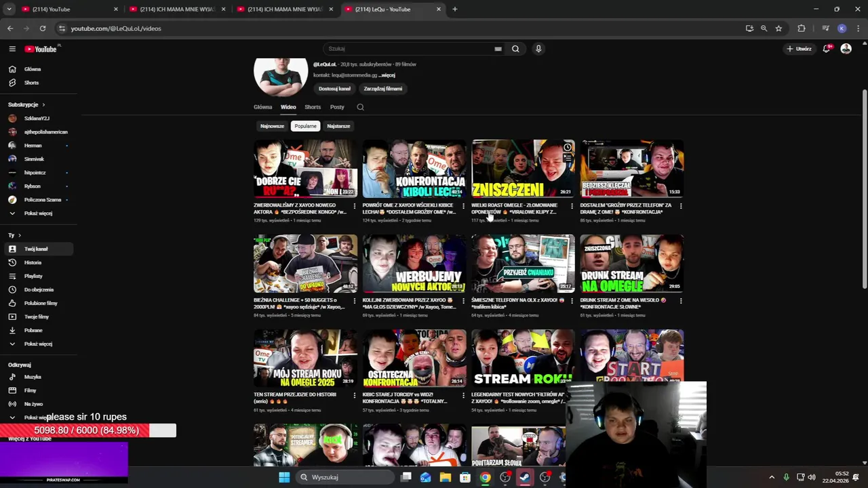Open WERBUJEMY NOWYCH AKTORÓW video thumbnail
This screenshot has width=868, height=488.
coord(414,264)
